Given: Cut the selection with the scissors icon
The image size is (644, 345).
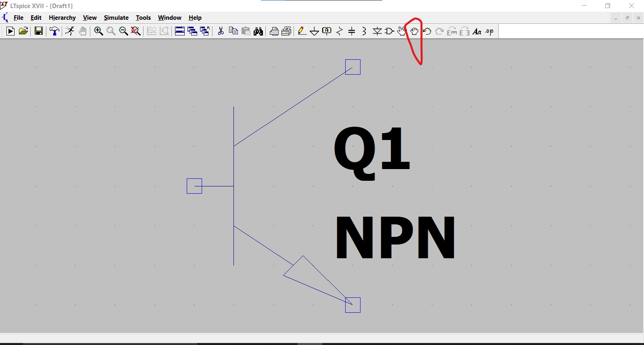Looking at the screenshot, I should 221,31.
